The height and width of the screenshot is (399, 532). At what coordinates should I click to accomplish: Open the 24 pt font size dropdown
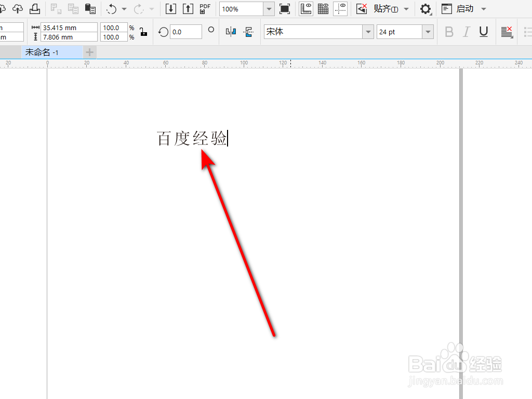pyautogui.click(x=428, y=32)
